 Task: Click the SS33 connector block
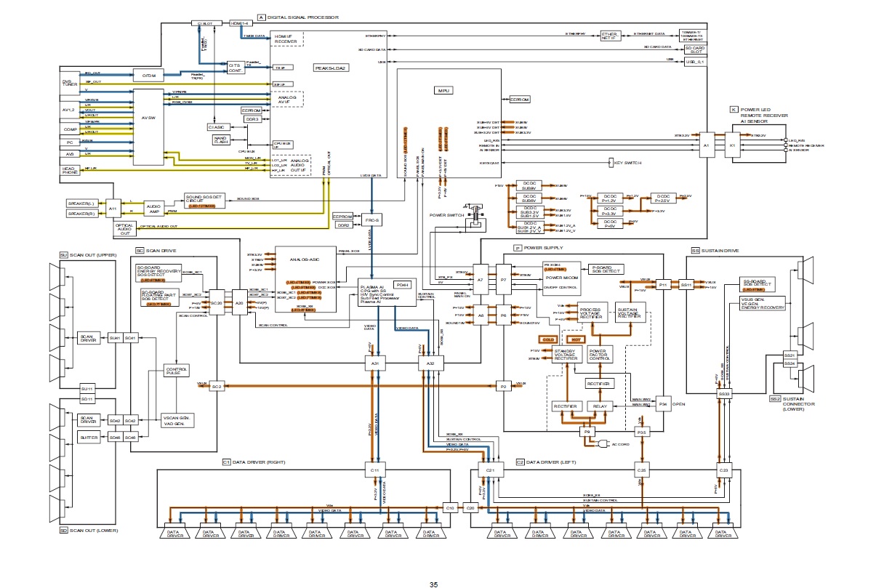click(x=724, y=393)
